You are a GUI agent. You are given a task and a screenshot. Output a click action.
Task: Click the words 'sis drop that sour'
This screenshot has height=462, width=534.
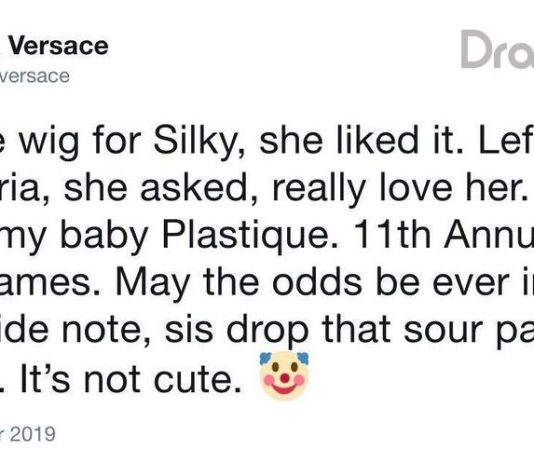308,330
